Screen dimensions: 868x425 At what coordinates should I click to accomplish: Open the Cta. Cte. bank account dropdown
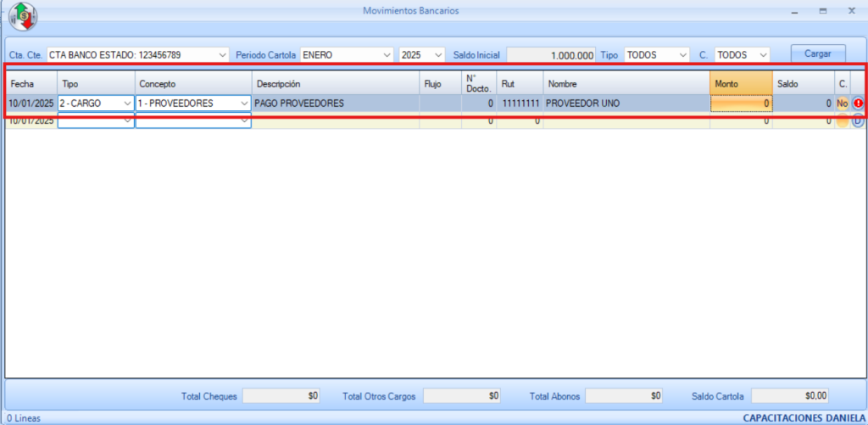[223, 54]
